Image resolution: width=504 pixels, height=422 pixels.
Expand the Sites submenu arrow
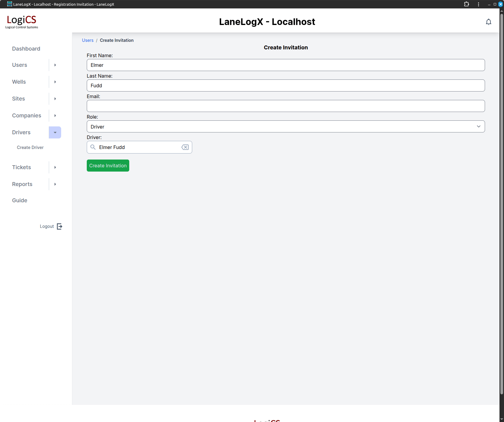tap(55, 99)
